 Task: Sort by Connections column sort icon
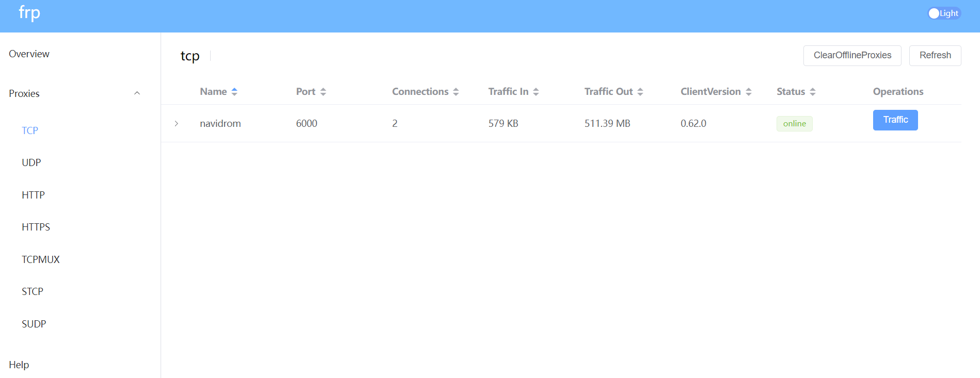[x=456, y=92]
